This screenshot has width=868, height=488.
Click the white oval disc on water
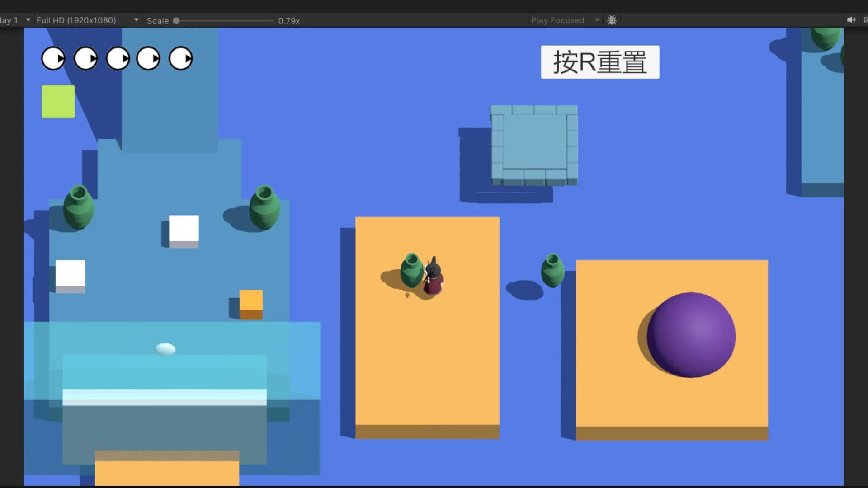pyautogui.click(x=165, y=349)
